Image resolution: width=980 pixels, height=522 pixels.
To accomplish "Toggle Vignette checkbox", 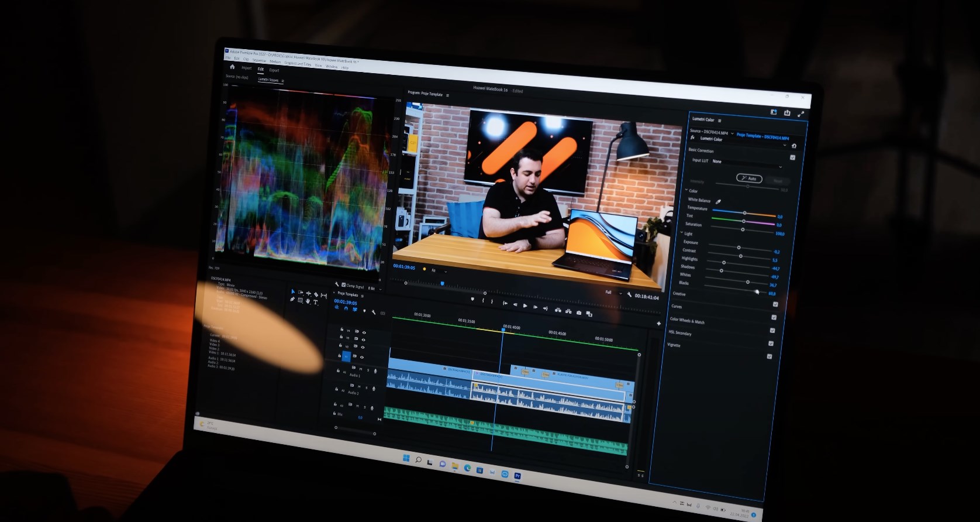I will tap(769, 356).
